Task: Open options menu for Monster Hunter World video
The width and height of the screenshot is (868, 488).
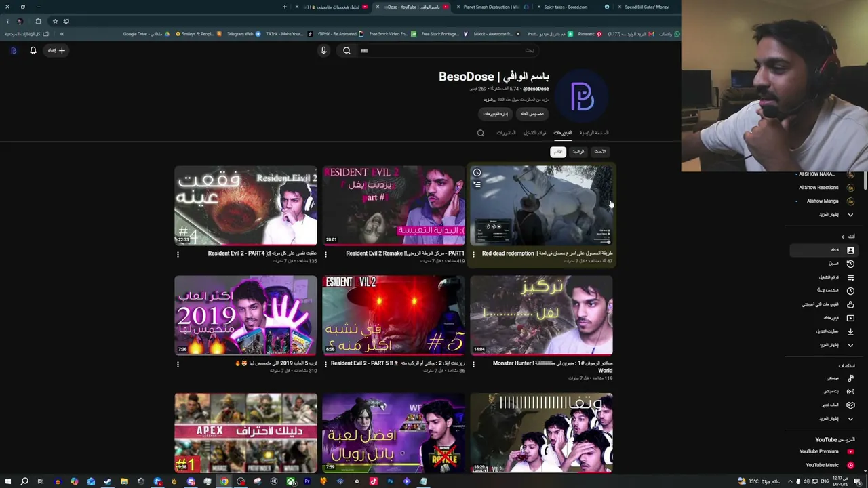Action: [x=473, y=364]
